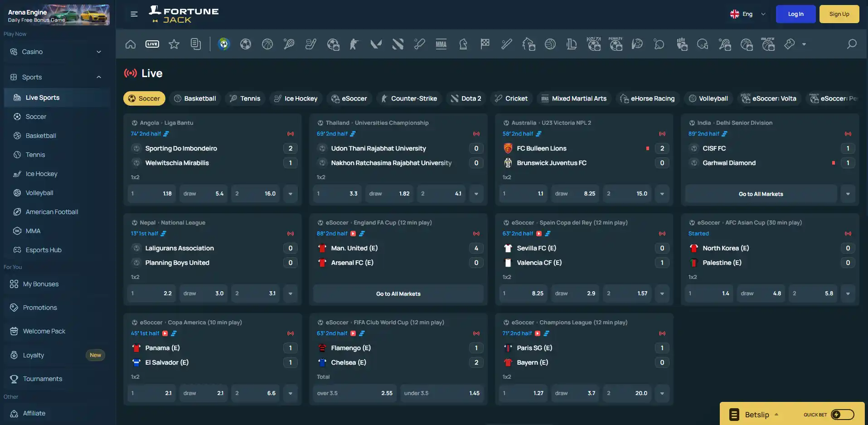Viewport: 868px width, 425px height.
Task: Expand markets for Sevilla FC (E) match
Action: (x=662, y=293)
